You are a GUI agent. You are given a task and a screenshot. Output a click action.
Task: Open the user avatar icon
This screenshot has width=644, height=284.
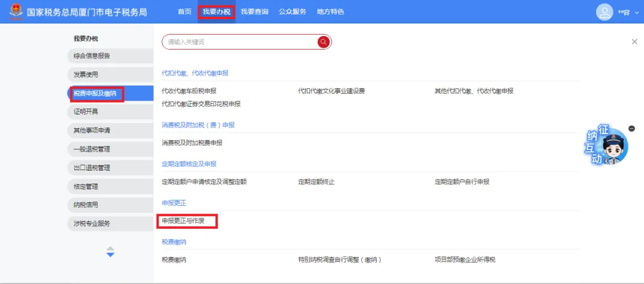point(605,11)
